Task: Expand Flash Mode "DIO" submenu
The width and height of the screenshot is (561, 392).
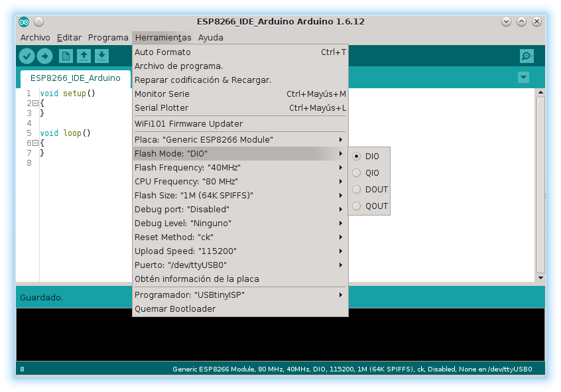Action: (240, 154)
